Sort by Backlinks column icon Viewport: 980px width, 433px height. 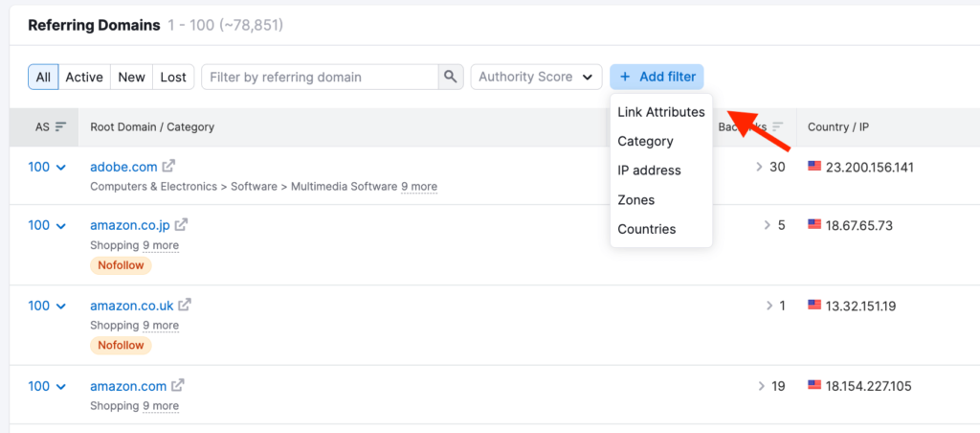click(778, 126)
